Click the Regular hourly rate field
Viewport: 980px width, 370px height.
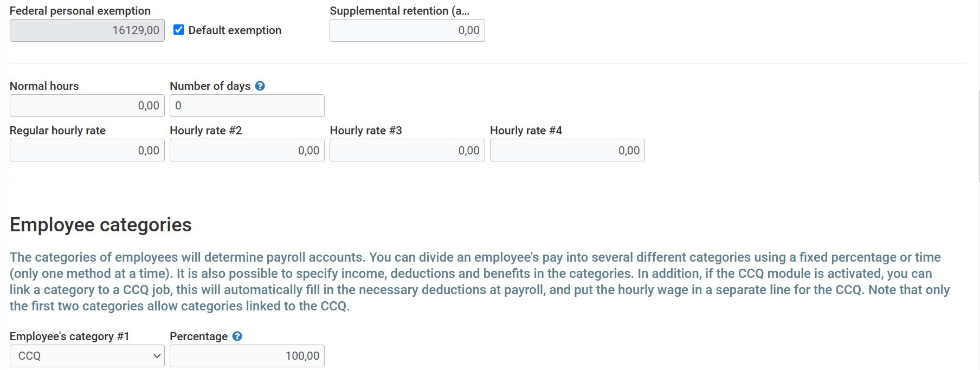click(x=87, y=151)
